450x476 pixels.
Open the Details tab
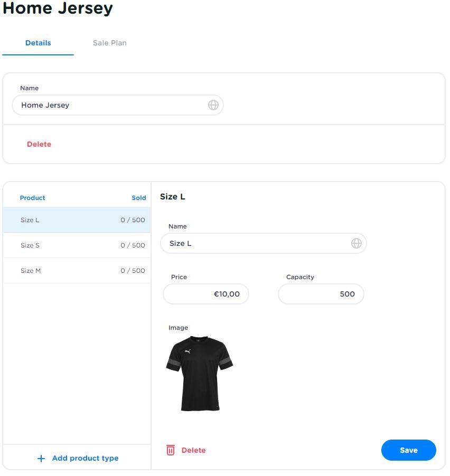pyautogui.click(x=38, y=43)
